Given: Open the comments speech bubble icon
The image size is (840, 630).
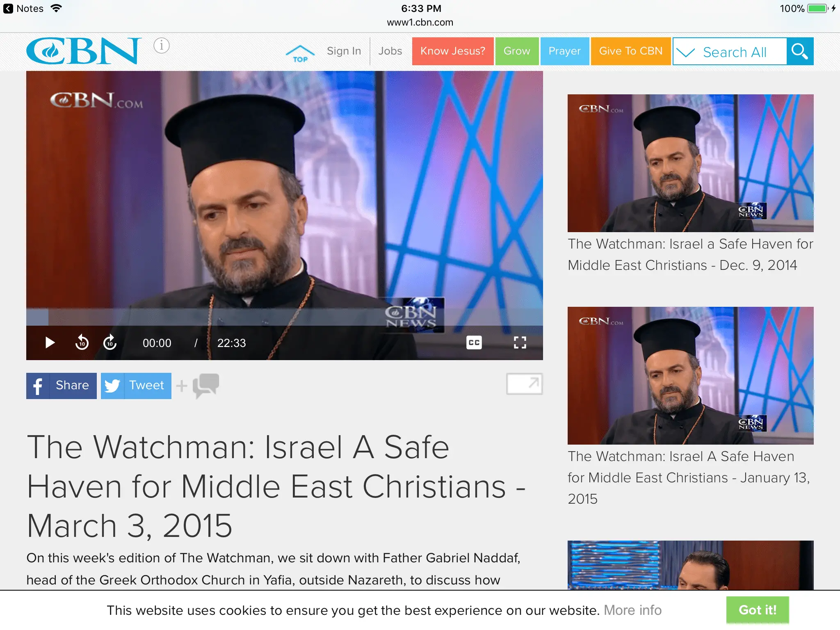Looking at the screenshot, I should tap(205, 385).
